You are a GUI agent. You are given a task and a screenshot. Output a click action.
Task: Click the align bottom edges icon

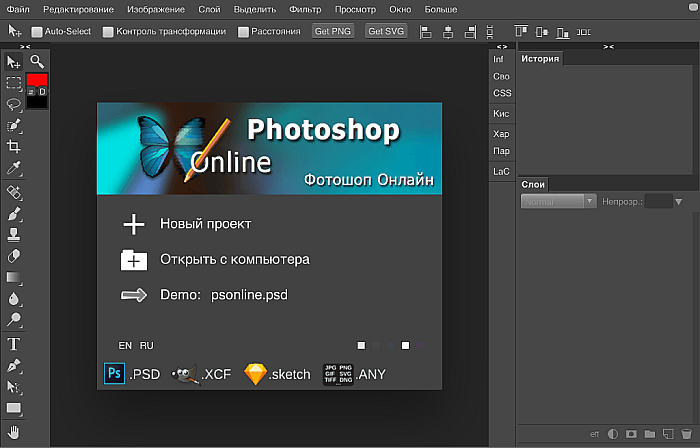click(562, 33)
